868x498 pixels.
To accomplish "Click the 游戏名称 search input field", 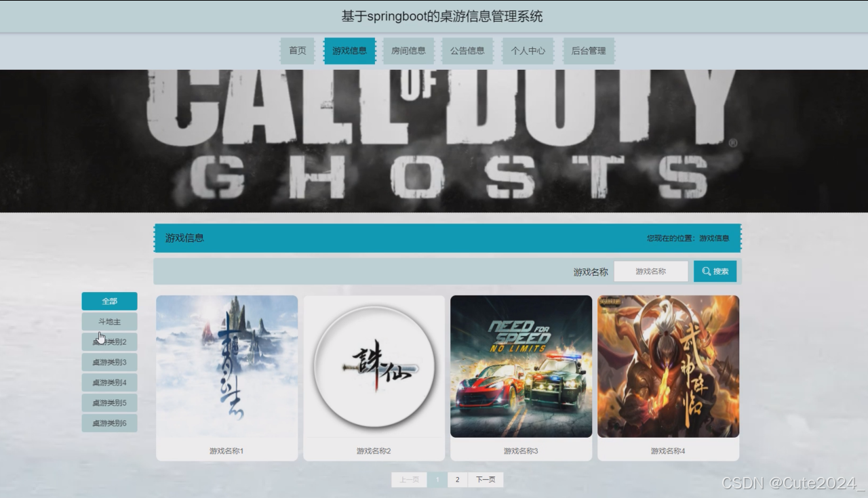I will tap(651, 270).
